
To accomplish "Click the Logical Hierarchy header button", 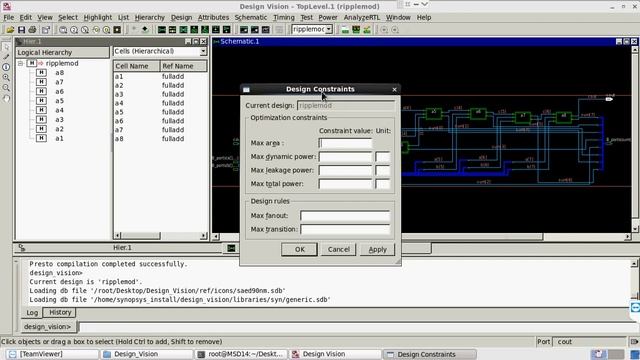I will pos(62,52).
